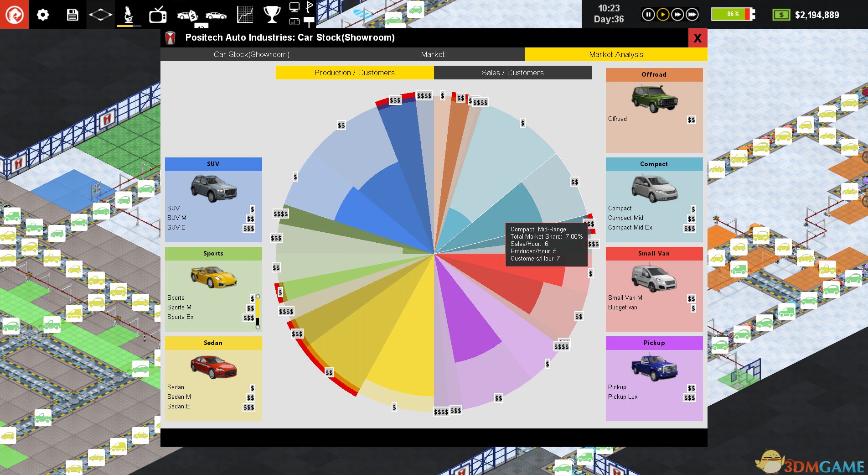Open the finance graph icon
The height and width of the screenshot is (475, 868).
(245, 15)
